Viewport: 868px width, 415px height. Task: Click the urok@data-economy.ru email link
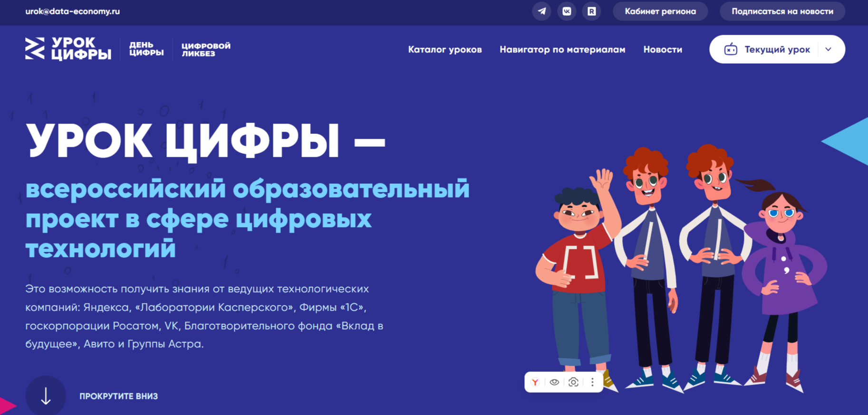(73, 11)
